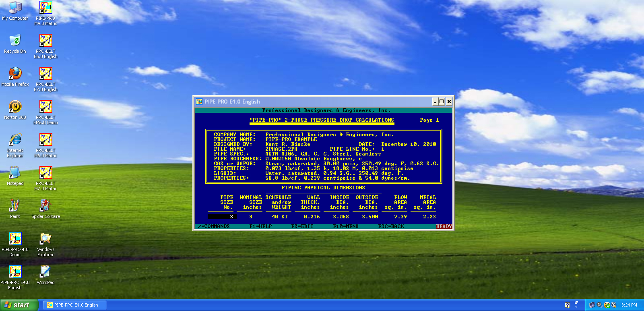Select the Notepad desktop shortcut

(x=15, y=176)
